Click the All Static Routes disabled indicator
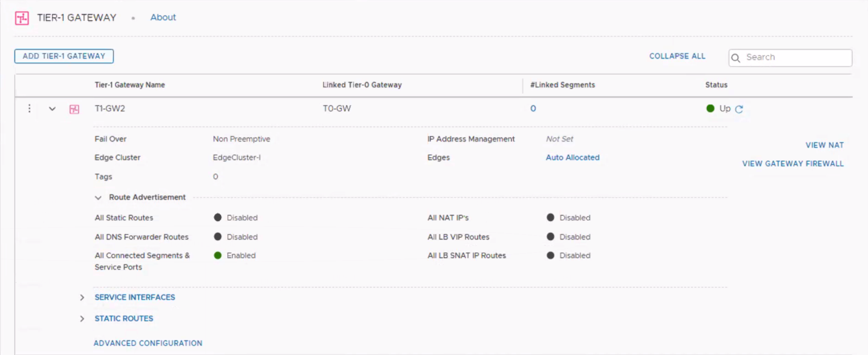The width and height of the screenshot is (868, 355). tap(218, 217)
